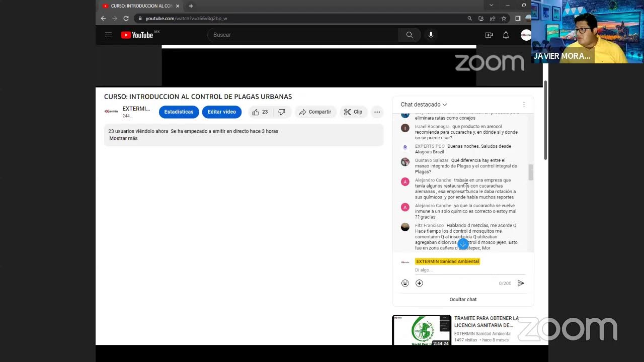This screenshot has width=644, height=362.
Task: Click the Editar vídeo button
Action: (x=222, y=112)
